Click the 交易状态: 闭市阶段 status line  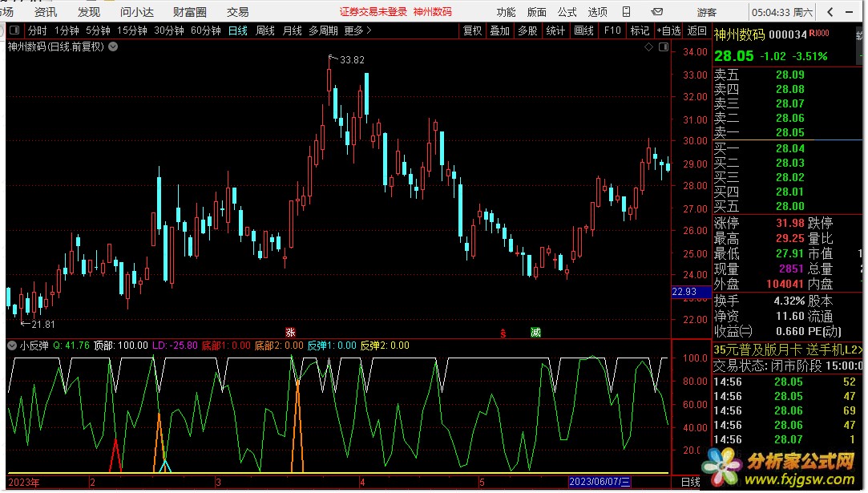pyautogui.click(x=788, y=366)
